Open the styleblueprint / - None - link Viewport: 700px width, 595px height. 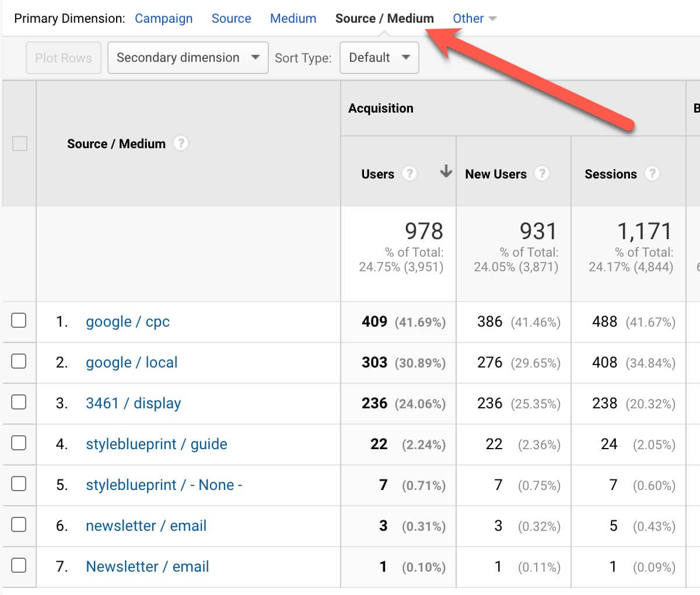164,485
